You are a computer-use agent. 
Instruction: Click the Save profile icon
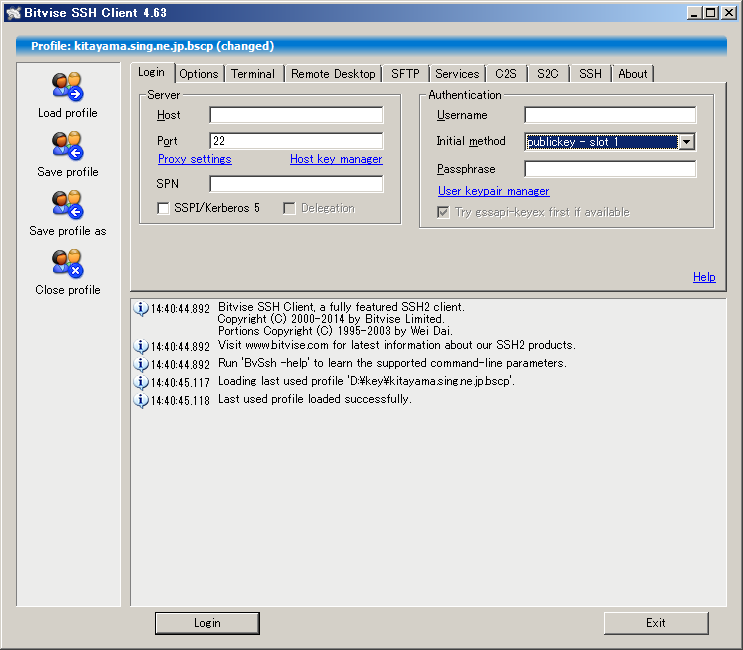point(68,145)
